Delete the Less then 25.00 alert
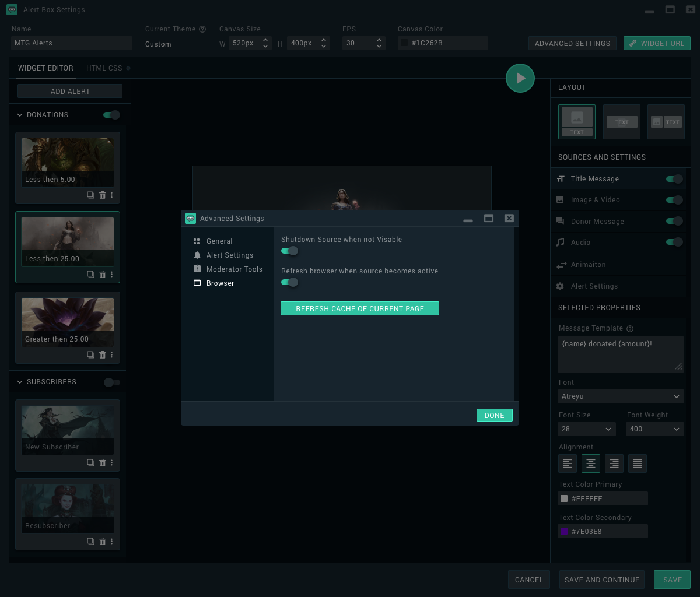 [102, 274]
